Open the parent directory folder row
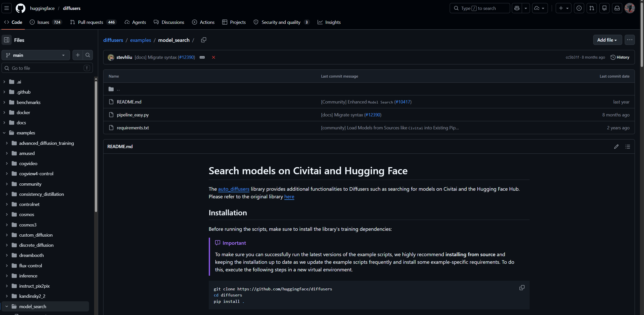Image resolution: width=644 pixels, height=315 pixels. [369, 89]
